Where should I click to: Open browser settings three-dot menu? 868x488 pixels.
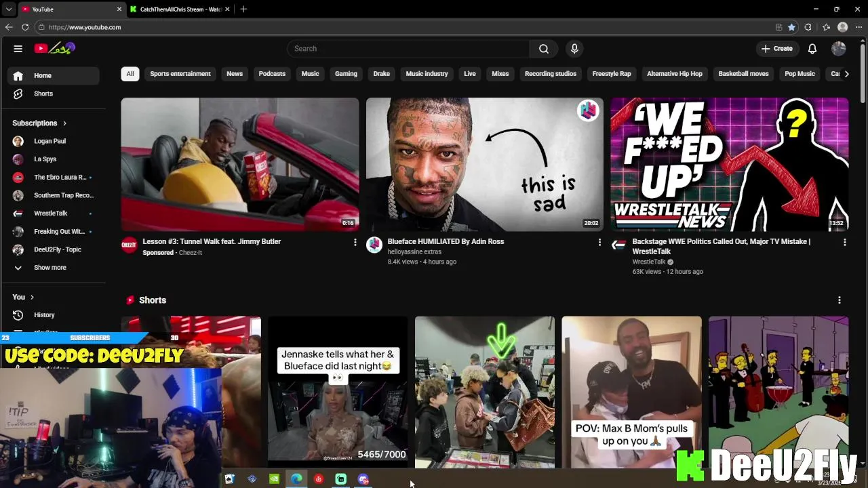point(860,27)
